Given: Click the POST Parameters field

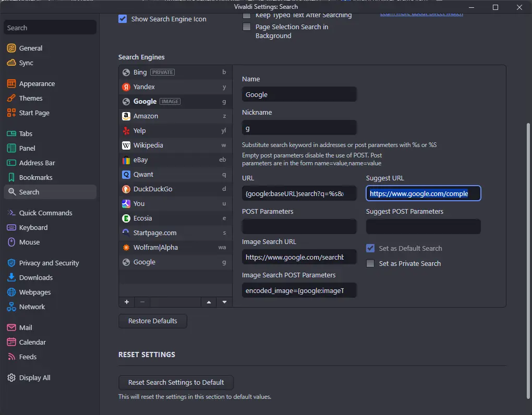Looking at the screenshot, I should [x=299, y=226].
